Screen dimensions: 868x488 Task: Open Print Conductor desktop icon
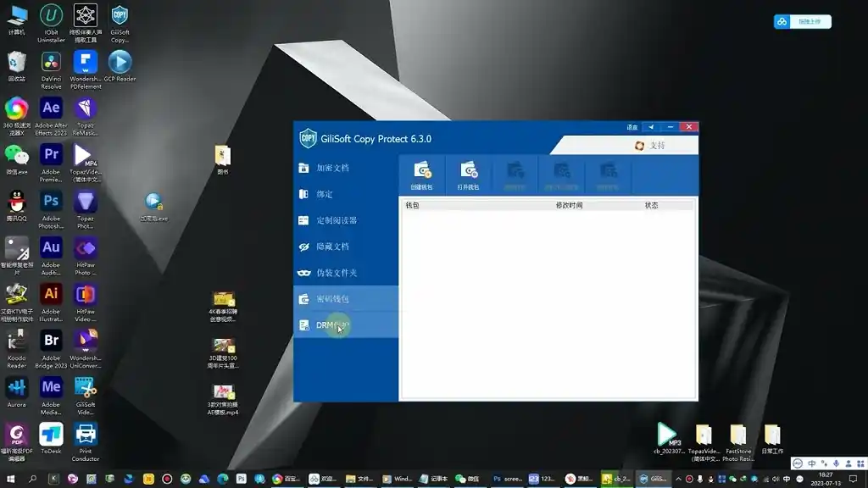86,442
